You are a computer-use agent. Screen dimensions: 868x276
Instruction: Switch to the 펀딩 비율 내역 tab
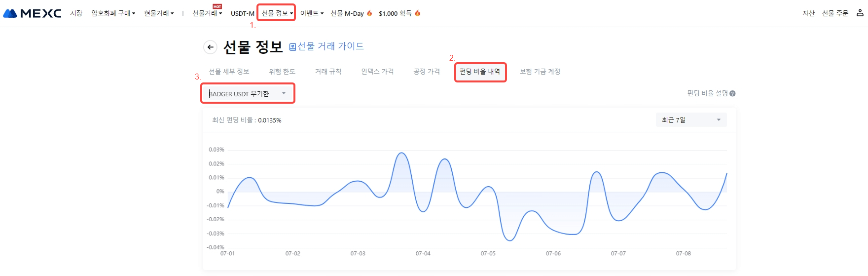pos(480,72)
